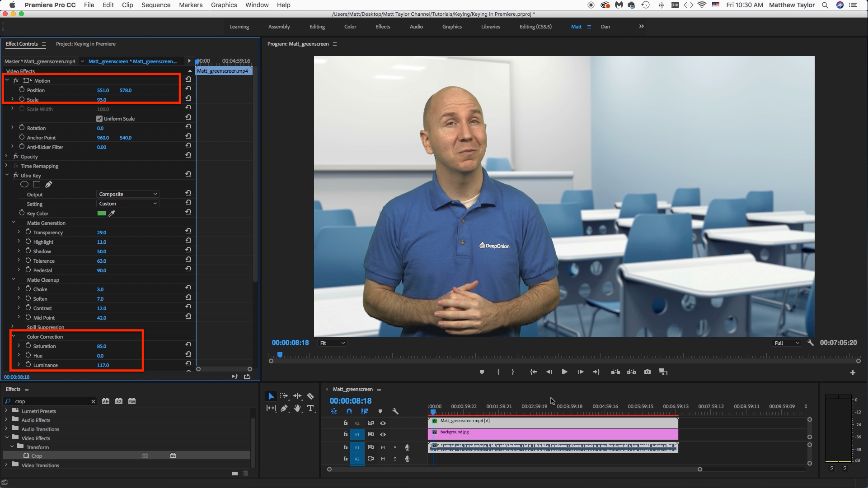Hide track V2 output with the eye toggle
Screen dimensions: 868x488
(x=383, y=423)
